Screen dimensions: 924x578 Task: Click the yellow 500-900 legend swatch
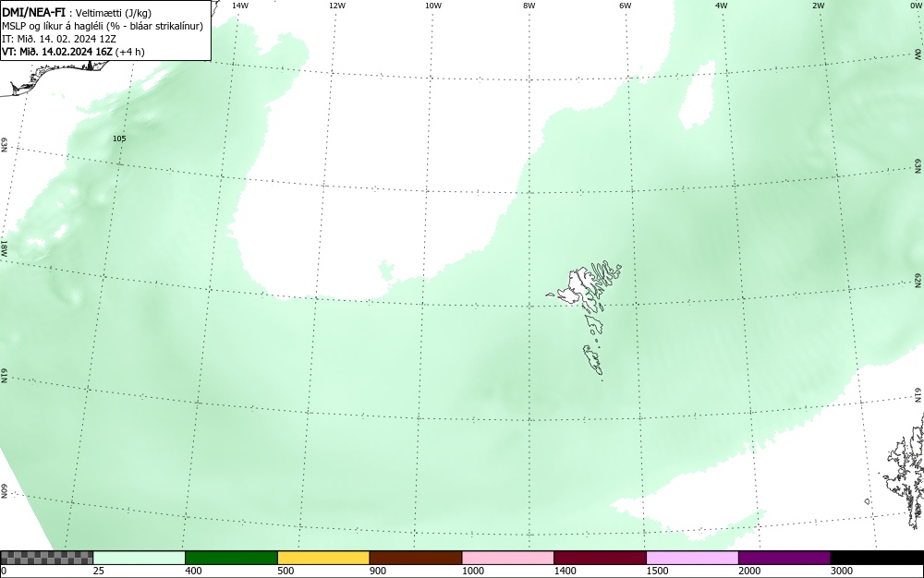pyautogui.click(x=323, y=558)
